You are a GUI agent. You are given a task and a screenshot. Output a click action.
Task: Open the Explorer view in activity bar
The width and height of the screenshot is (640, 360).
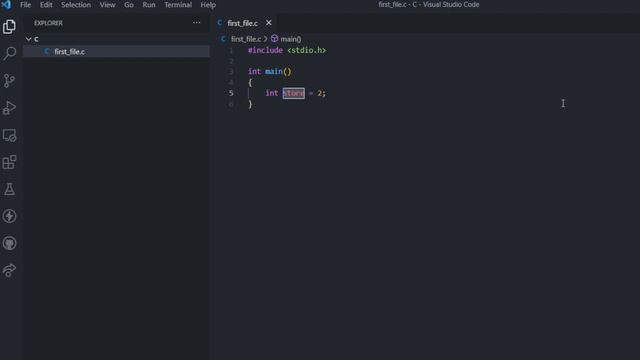[9, 27]
